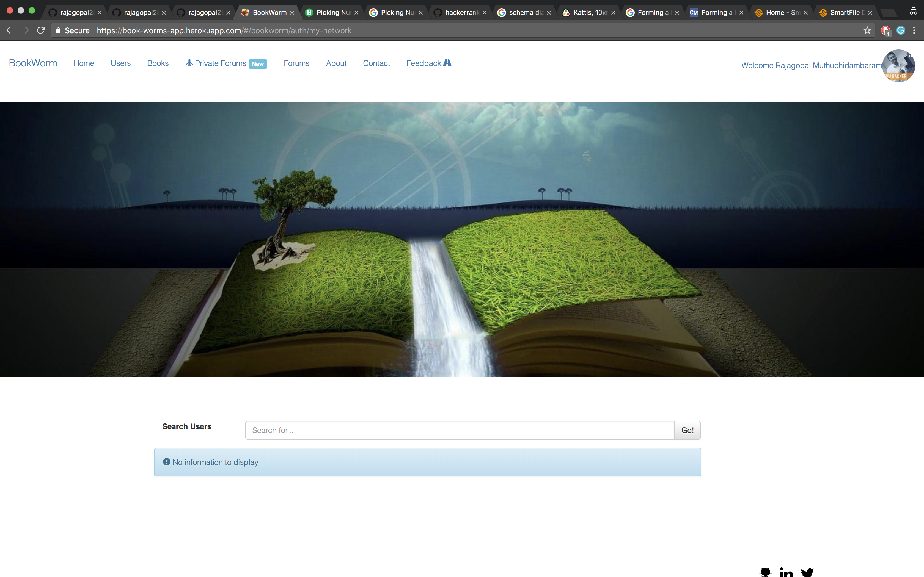This screenshot has width=924, height=577.
Task: Switch to the SmartFile browser tab
Action: [x=844, y=13]
